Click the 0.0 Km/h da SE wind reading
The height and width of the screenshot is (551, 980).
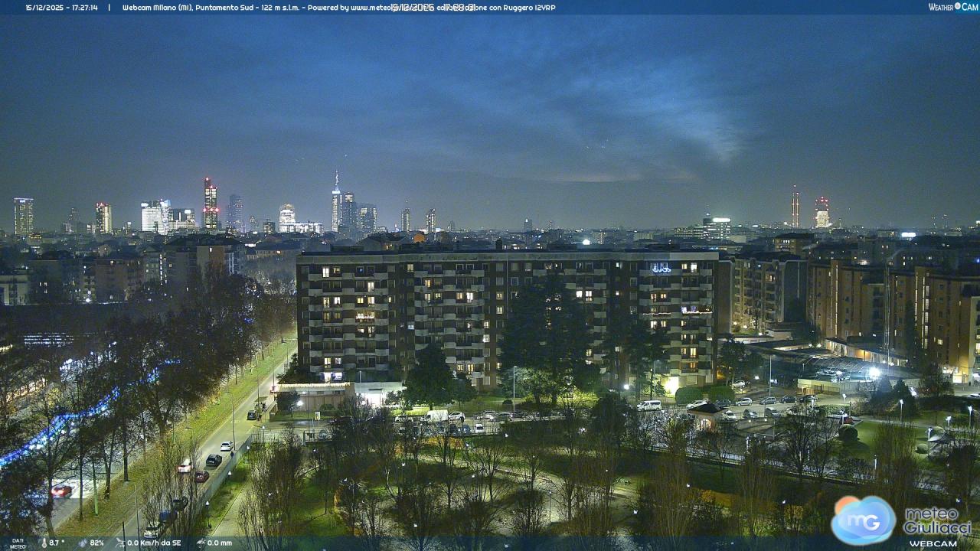154,543
